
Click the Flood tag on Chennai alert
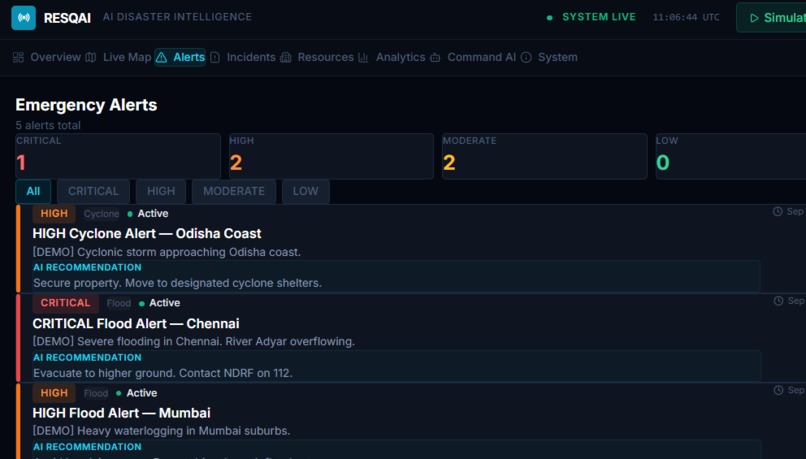119,303
